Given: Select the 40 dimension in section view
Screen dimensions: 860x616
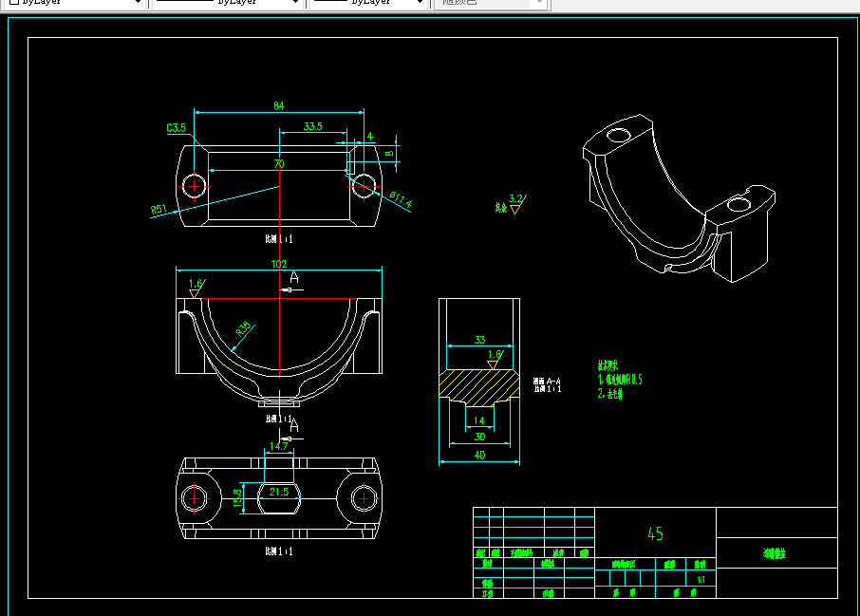Looking at the screenshot, I should pos(479,456).
